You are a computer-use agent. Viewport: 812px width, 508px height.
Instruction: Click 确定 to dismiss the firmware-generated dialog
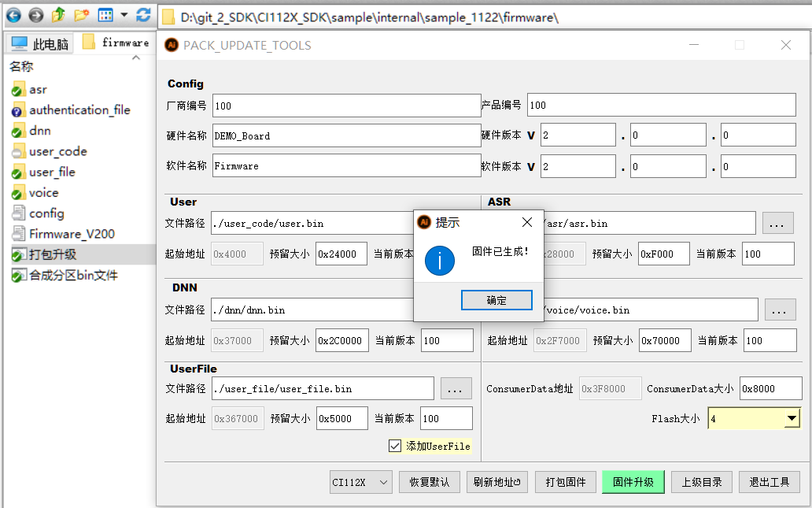(496, 300)
